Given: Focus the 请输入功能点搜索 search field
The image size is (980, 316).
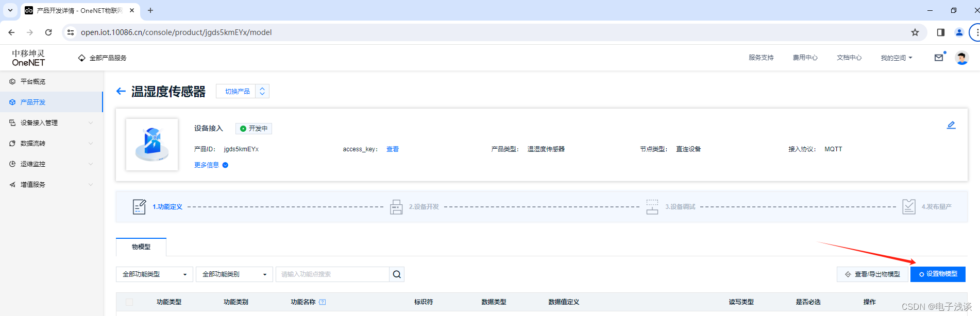Looking at the screenshot, I should pyautogui.click(x=332, y=274).
